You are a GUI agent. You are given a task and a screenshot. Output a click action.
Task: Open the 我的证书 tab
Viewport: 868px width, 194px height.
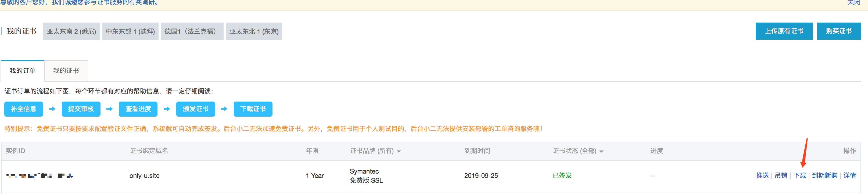point(66,71)
